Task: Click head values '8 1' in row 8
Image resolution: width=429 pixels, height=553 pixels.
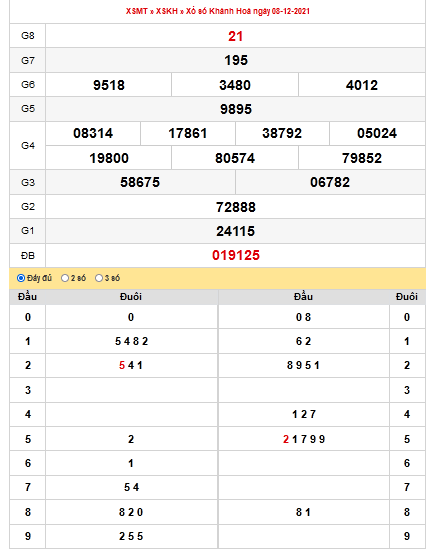Action: [303, 512]
